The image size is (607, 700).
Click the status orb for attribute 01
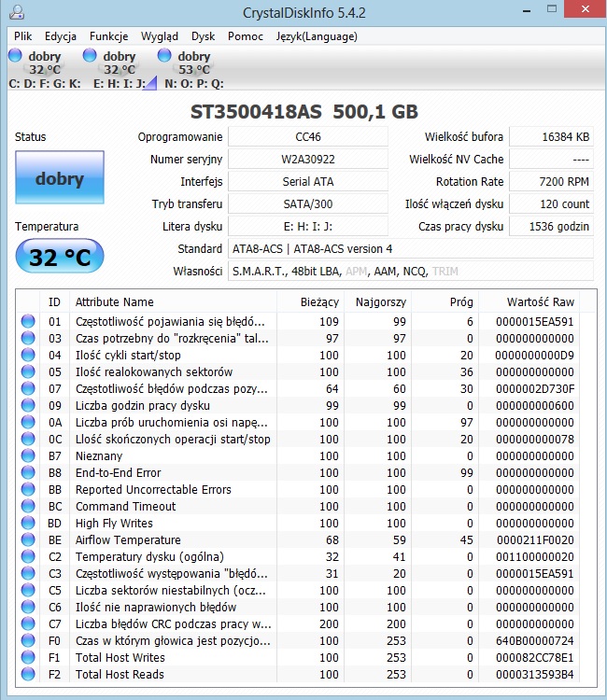[28, 321]
